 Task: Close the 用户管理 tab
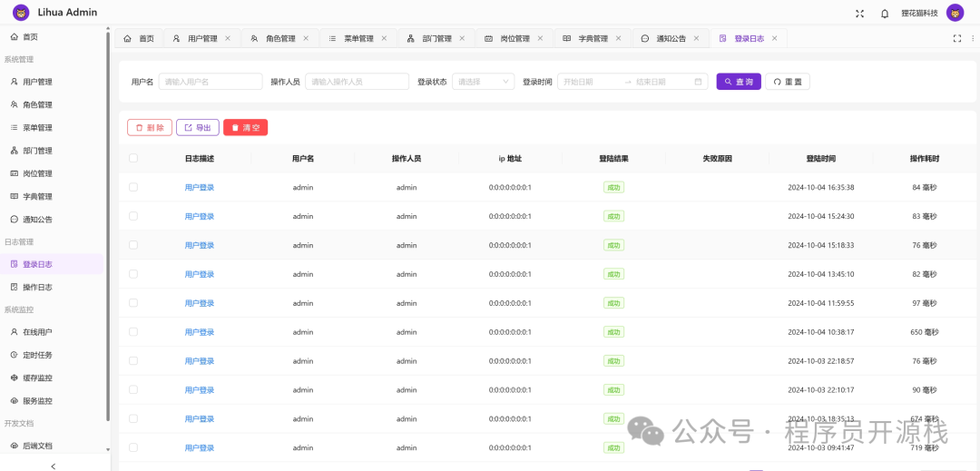click(228, 38)
